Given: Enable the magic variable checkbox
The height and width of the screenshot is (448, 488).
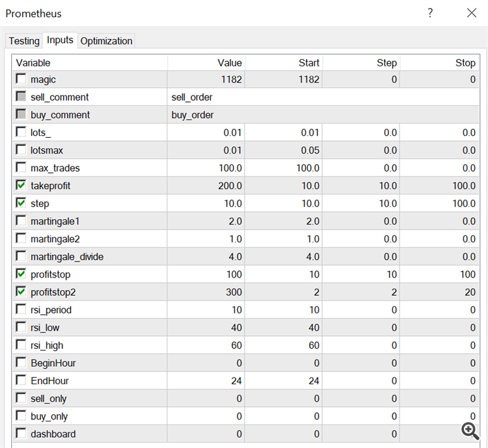Looking at the screenshot, I should (x=21, y=79).
